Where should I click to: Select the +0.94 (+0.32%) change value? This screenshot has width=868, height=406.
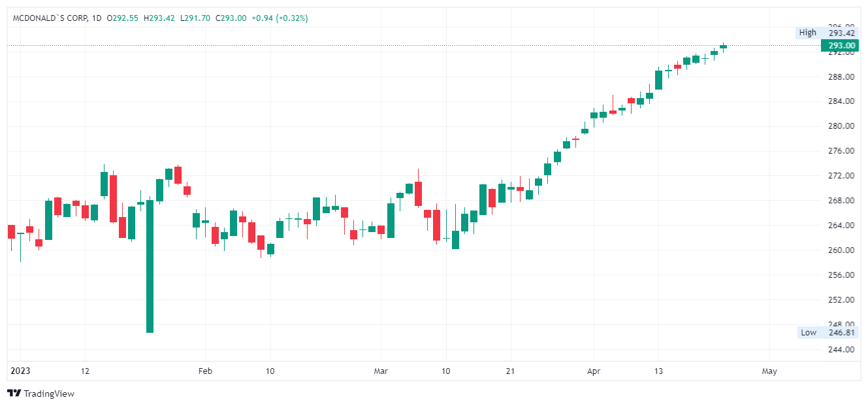[280, 18]
